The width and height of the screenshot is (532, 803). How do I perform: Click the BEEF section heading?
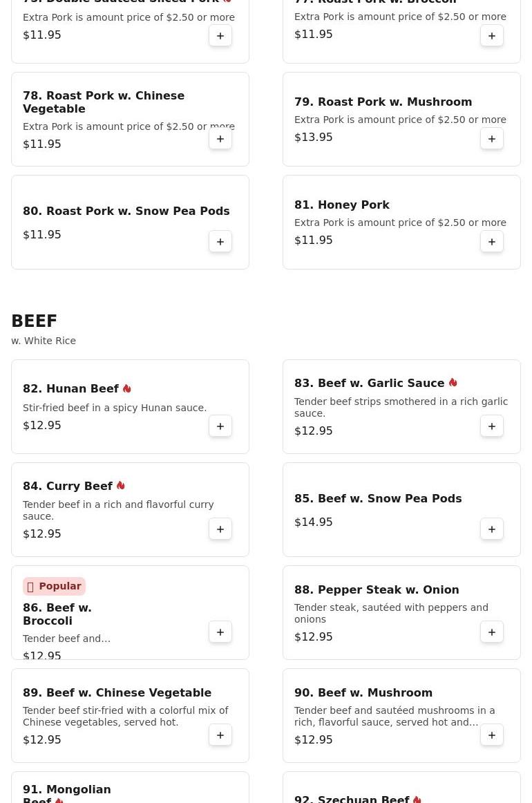tap(34, 321)
